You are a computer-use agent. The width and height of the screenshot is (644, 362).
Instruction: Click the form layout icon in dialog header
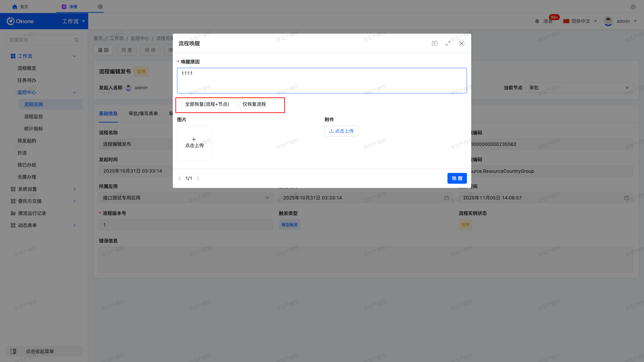click(x=435, y=43)
